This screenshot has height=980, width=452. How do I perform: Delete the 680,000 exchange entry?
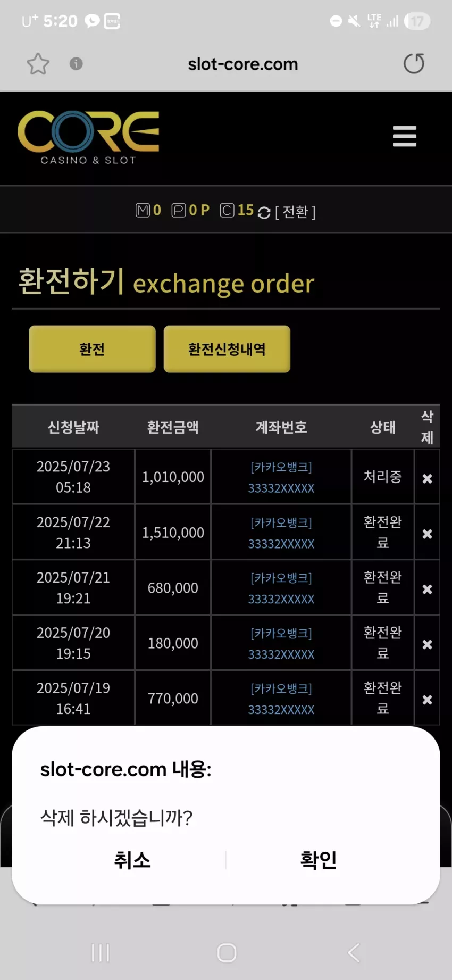[x=427, y=589]
